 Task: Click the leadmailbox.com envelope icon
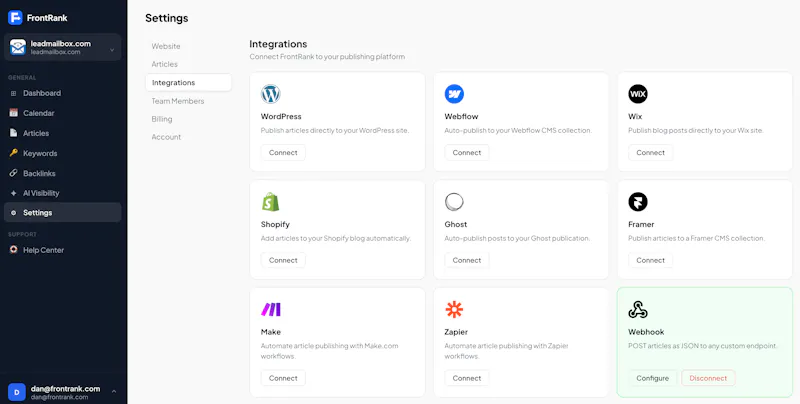click(17, 47)
